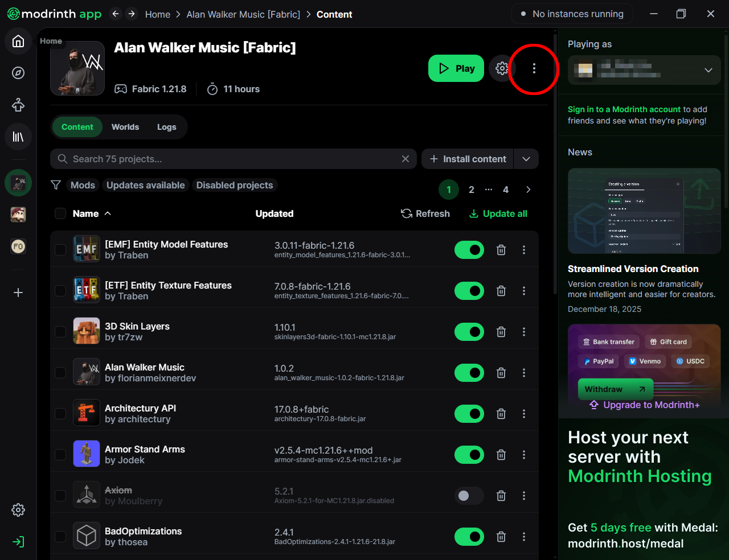This screenshot has width=729, height=560.
Task: Launch the instance with Play
Action: 456,68
